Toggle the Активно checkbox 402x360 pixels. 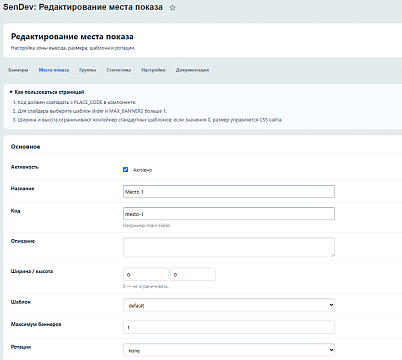click(125, 170)
